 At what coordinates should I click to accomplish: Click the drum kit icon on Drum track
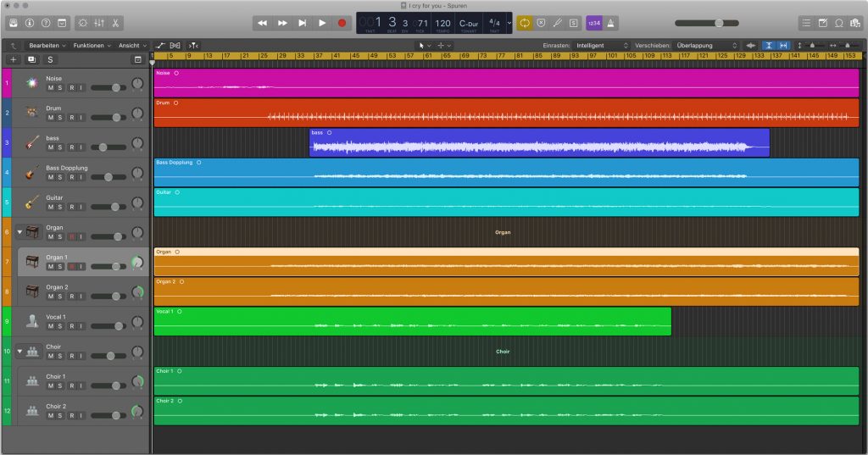[31, 113]
